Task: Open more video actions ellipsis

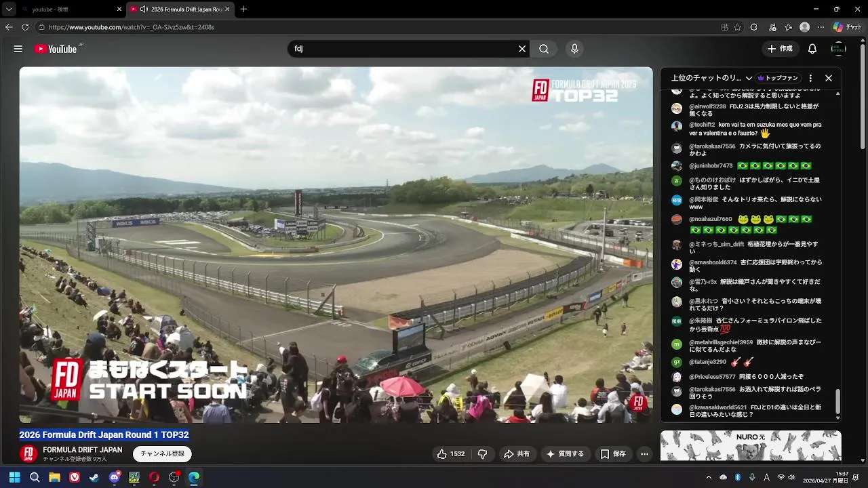Action: [645, 454]
